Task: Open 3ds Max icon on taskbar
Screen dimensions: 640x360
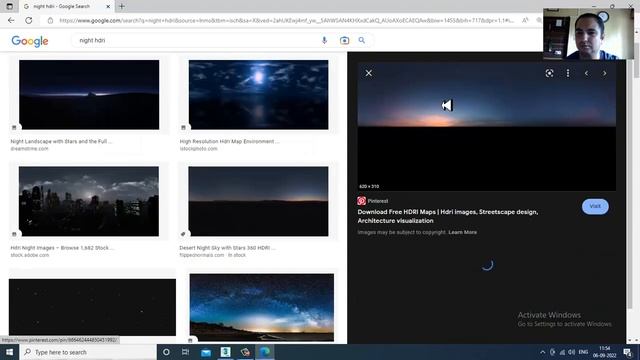Action: pyautogui.click(x=225, y=352)
